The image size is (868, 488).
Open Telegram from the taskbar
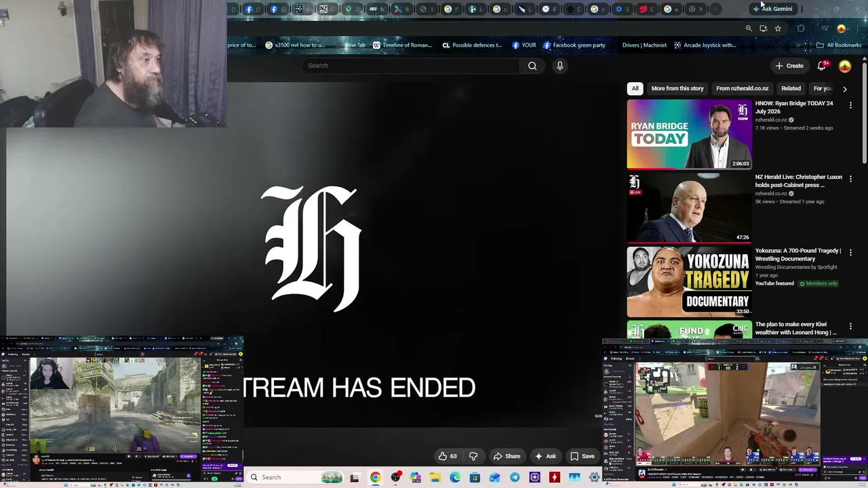[515, 477]
